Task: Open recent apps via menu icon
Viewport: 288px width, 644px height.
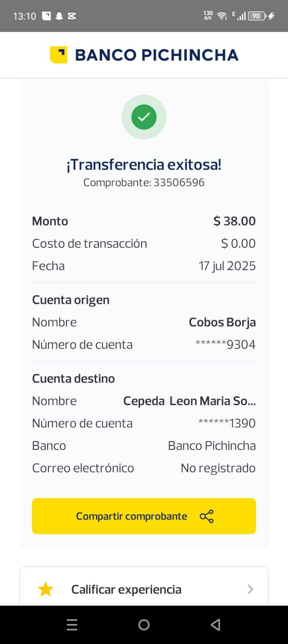Action: tap(72, 625)
